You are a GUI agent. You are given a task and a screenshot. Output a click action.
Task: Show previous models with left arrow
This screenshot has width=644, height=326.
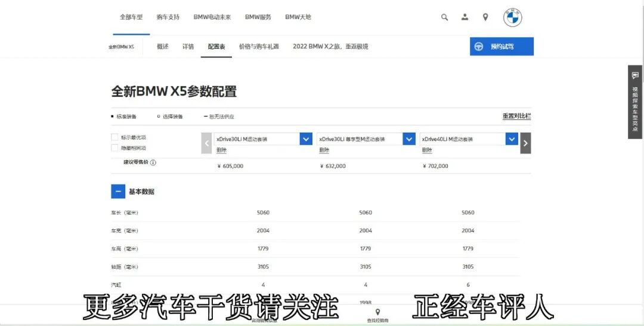pos(206,143)
